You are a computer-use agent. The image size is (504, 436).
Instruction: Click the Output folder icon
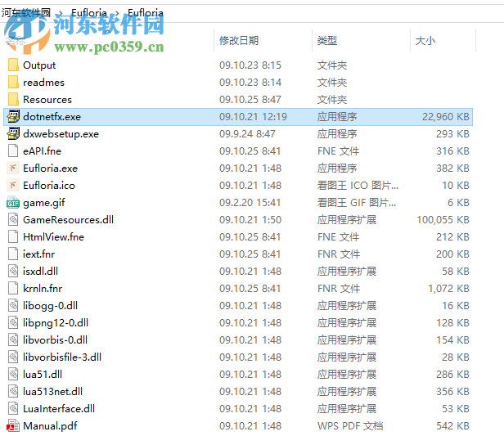pos(13,65)
